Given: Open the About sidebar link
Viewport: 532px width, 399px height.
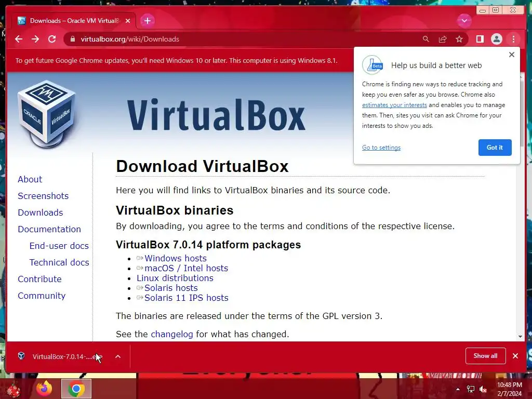Looking at the screenshot, I should 30,179.
